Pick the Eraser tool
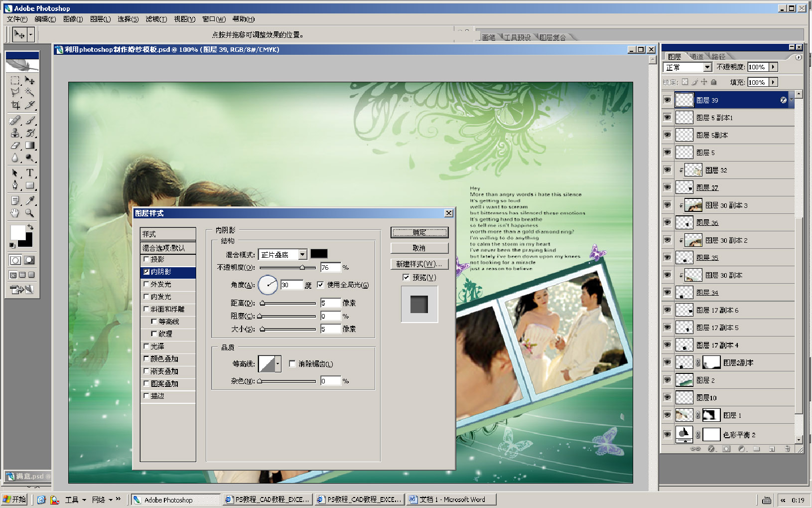The width and height of the screenshot is (812, 508). click(15, 146)
